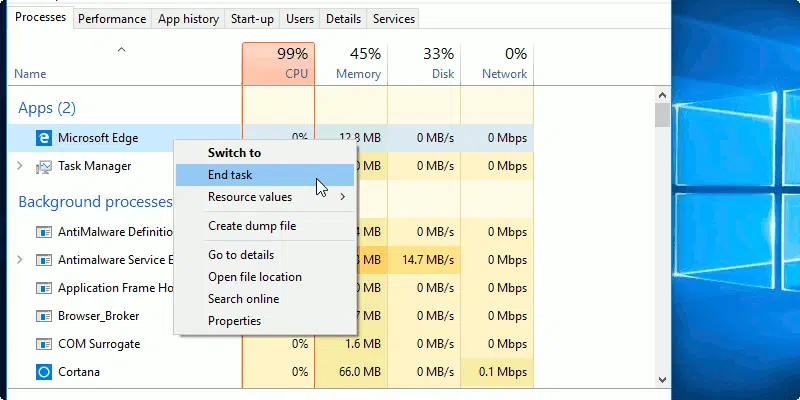Click the AntiMalware Definition process icon
The image size is (800, 400).
tap(43, 232)
